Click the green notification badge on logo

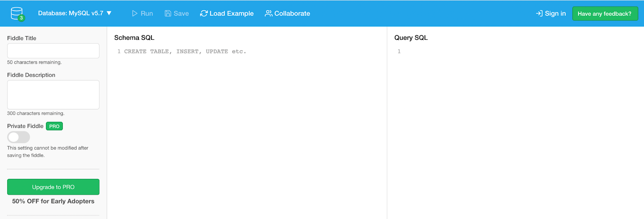pos(21,18)
